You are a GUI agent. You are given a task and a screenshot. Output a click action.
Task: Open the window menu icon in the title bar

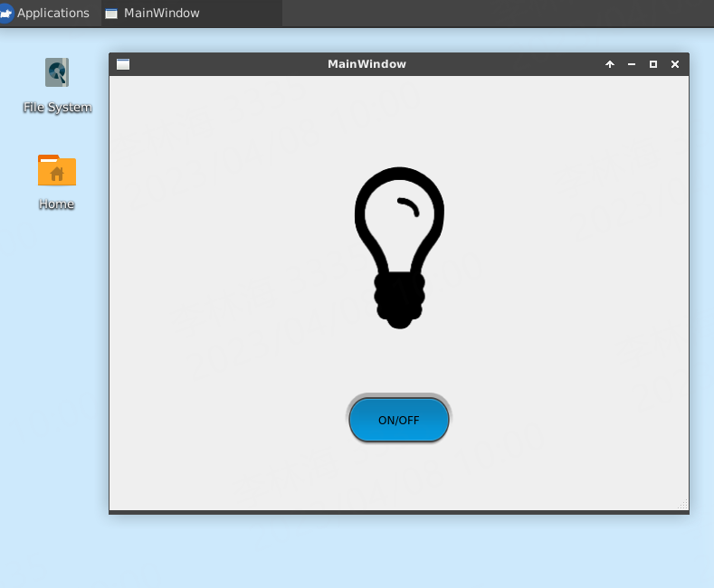pos(123,64)
